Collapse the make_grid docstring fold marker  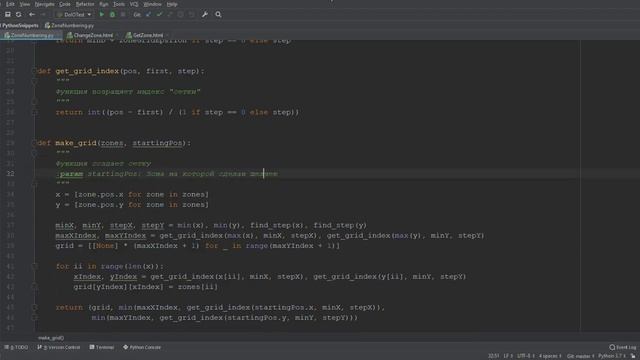[x=34, y=153]
